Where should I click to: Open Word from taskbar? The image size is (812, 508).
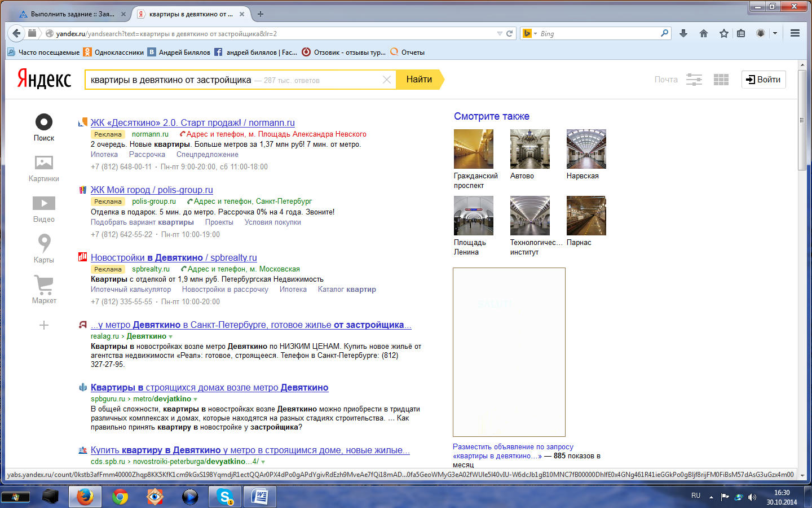click(x=260, y=497)
